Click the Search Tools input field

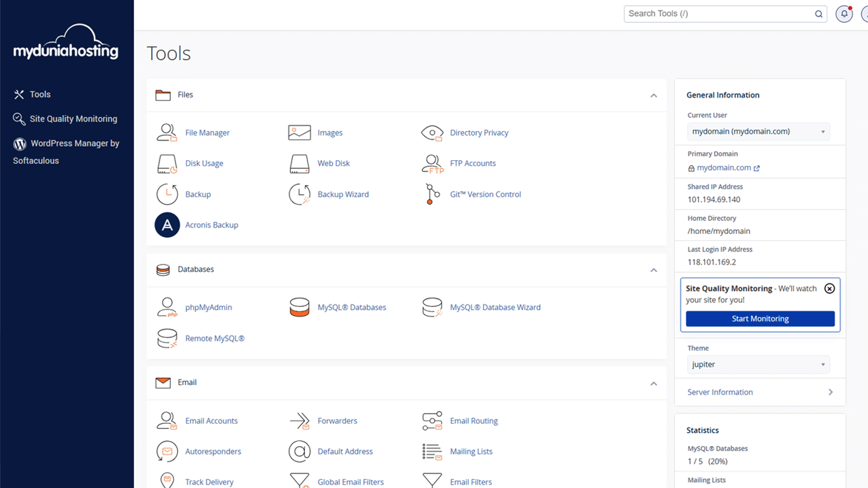click(x=718, y=14)
